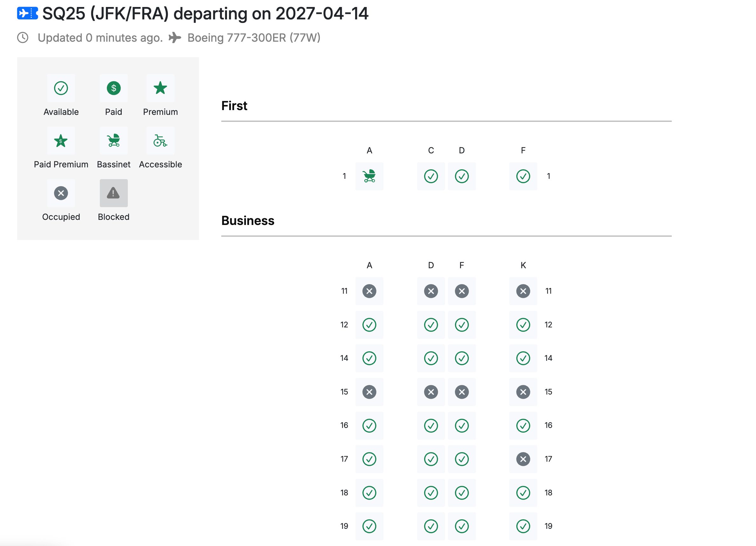
Task: Select available First seat 1F
Action: tap(523, 176)
